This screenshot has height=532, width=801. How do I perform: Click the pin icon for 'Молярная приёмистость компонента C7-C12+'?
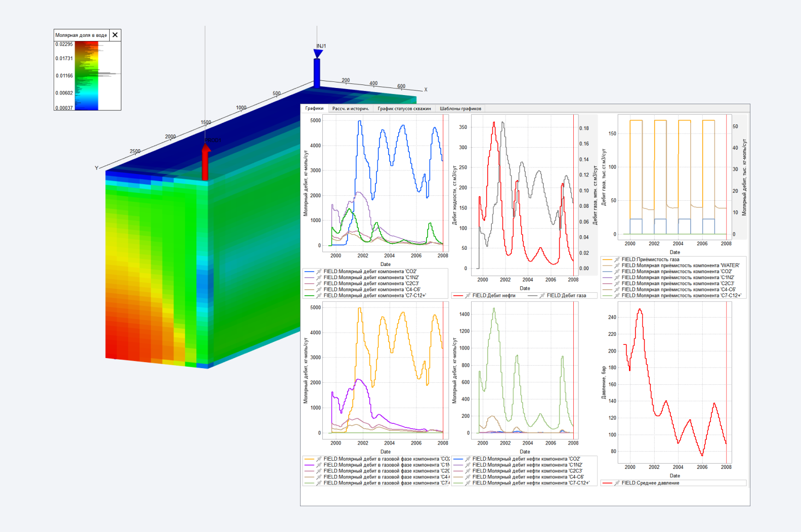[617, 296]
